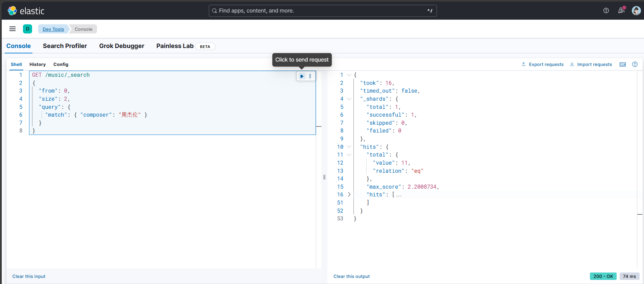Open the request options three-dot menu
644x284 pixels.
click(310, 76)
